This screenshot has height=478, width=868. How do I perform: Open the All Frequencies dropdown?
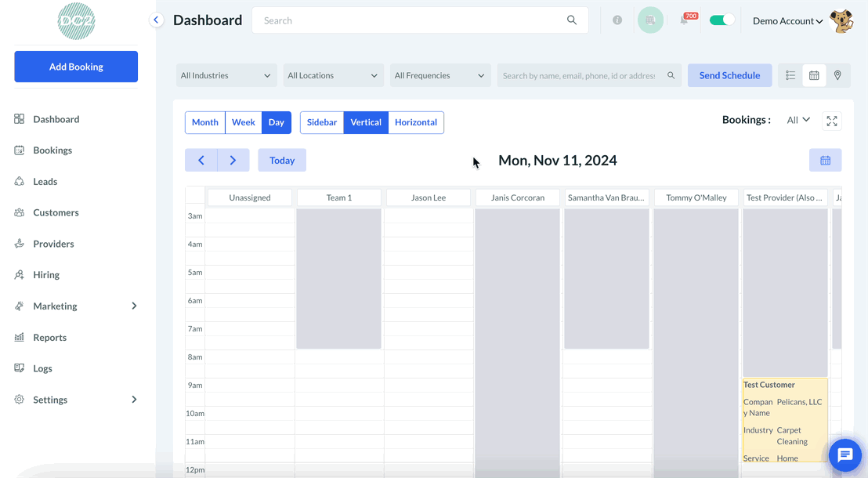[439, 75]
